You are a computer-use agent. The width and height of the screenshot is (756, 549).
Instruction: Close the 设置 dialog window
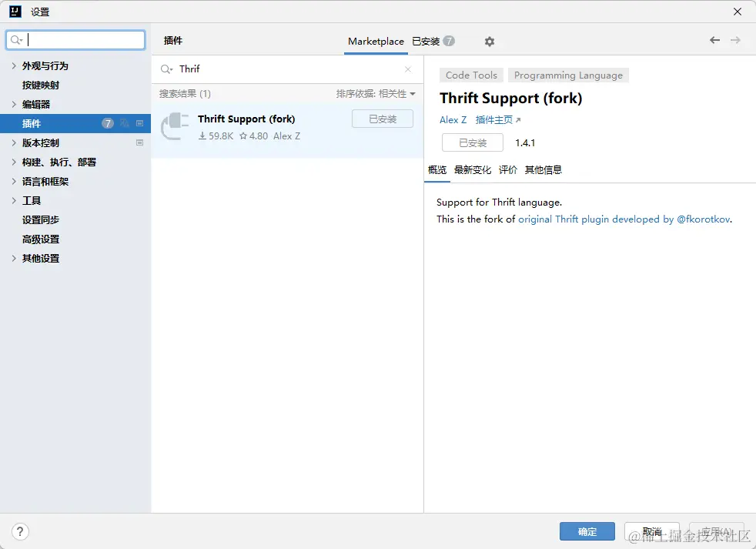point(738,12)
